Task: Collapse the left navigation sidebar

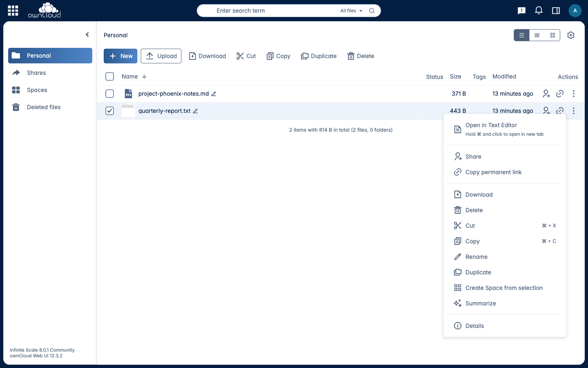Action: point(87,35)
